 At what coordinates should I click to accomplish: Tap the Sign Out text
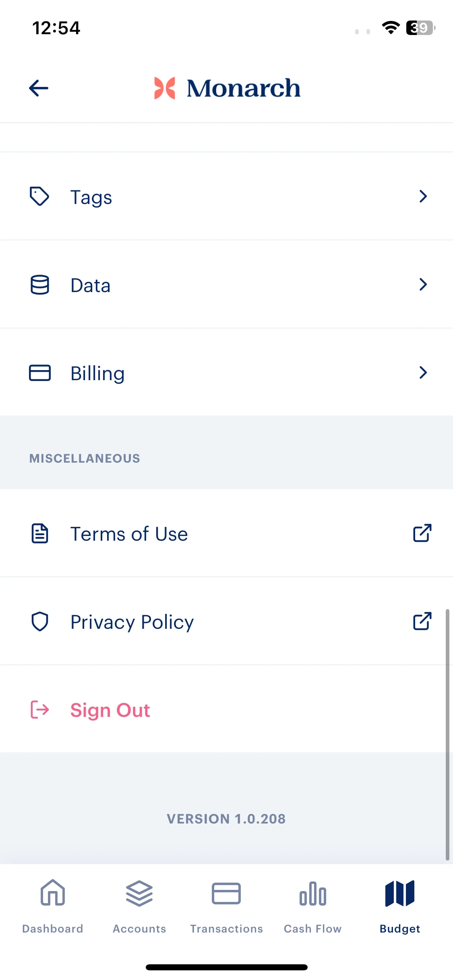(110, 710)
